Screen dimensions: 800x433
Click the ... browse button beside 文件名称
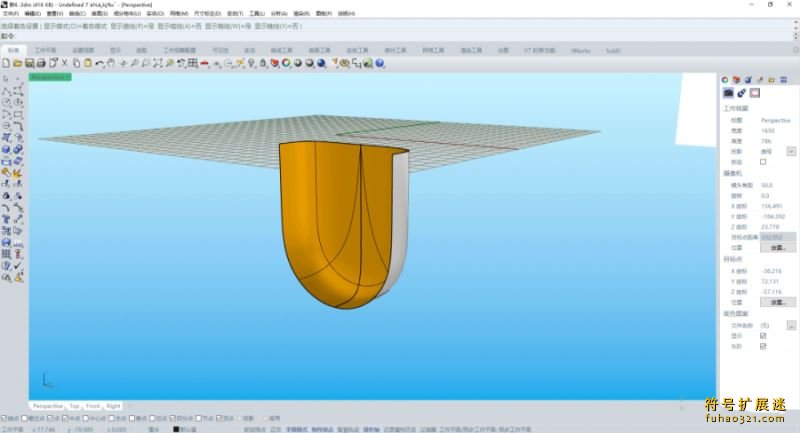tap(791, 325)
